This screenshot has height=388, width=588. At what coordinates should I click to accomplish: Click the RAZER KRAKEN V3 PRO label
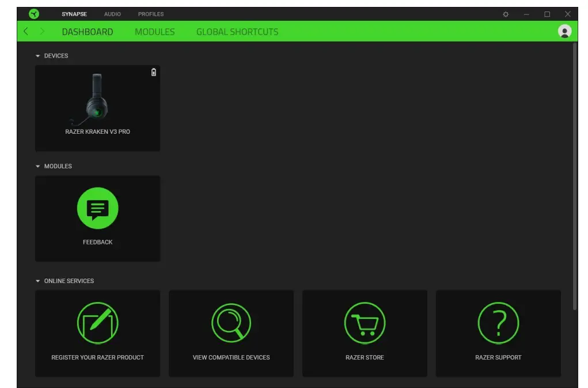click(x=97, y=131)
